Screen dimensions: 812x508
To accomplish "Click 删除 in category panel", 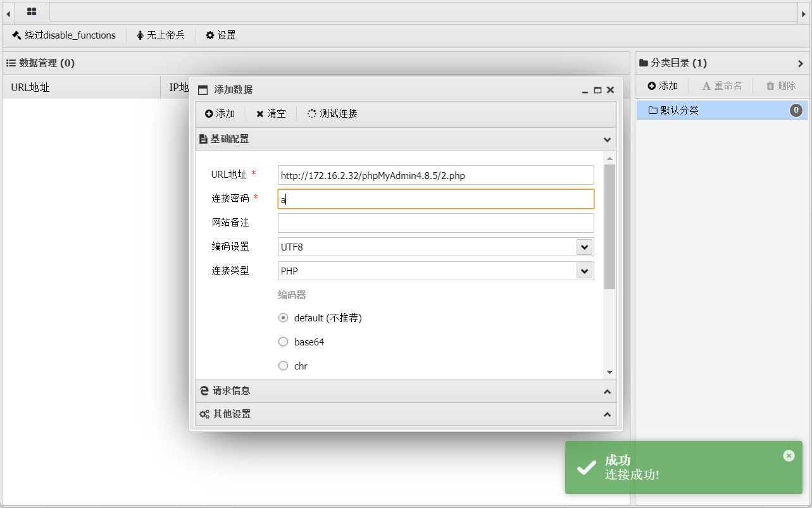I will coord(781,86).
